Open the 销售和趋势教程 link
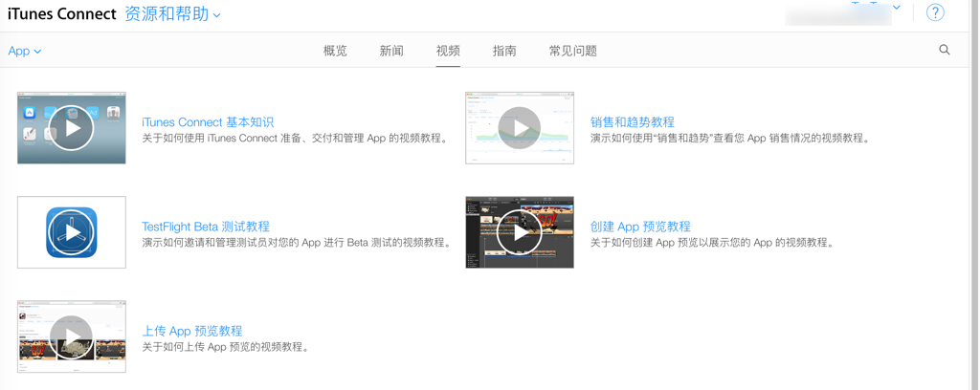This screenshot has width=980, height=390. point(633,122)
